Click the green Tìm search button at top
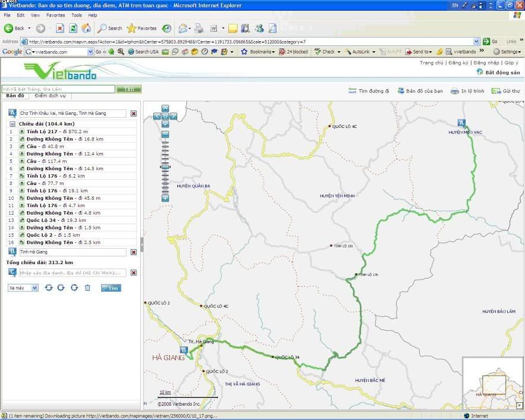Screen dimensions: 525x420 [x=129, y=89]
